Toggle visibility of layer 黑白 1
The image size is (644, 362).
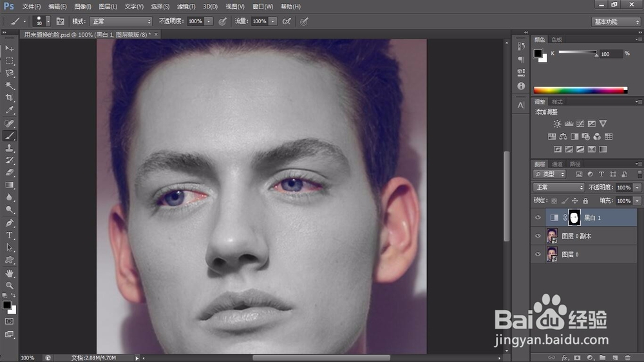tap(538, 218)
